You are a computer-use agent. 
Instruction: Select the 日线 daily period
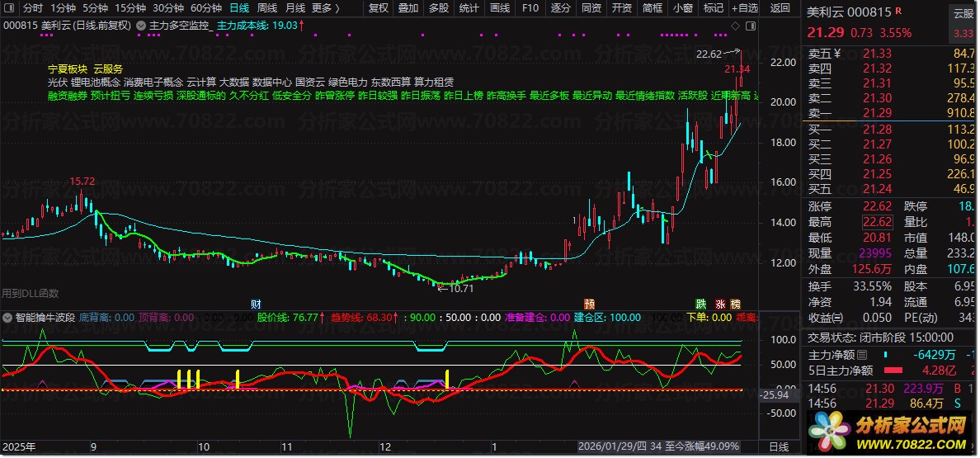tap(238, 8)
